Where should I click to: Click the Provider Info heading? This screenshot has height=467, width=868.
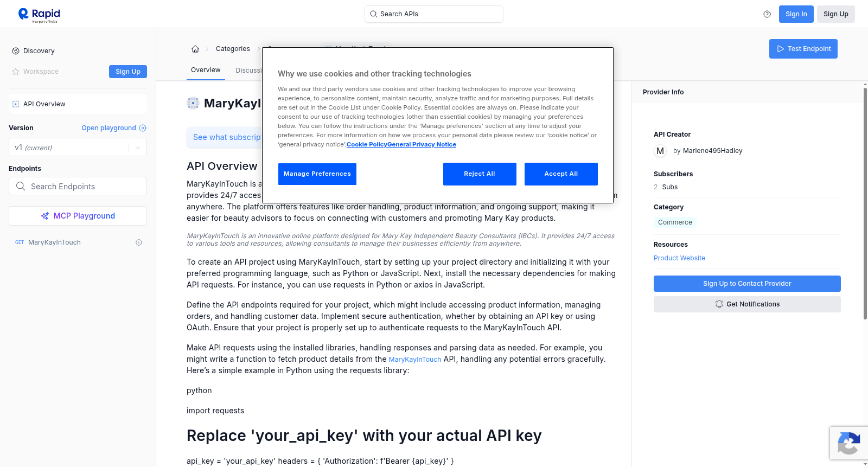663,92
